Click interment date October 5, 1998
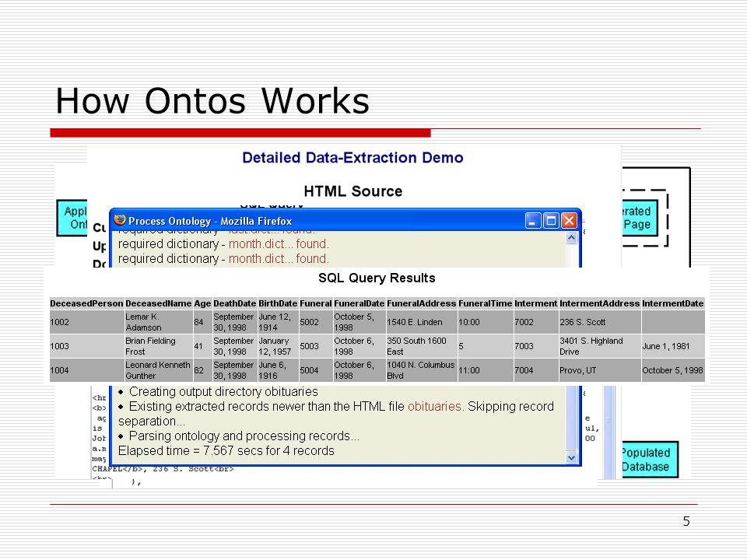Screen dimensions: 747x560 coord(672,370)
